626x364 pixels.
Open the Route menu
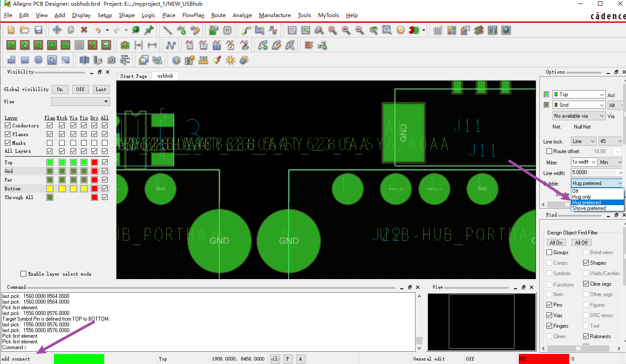pyautogui.click(x=218, y=15)
